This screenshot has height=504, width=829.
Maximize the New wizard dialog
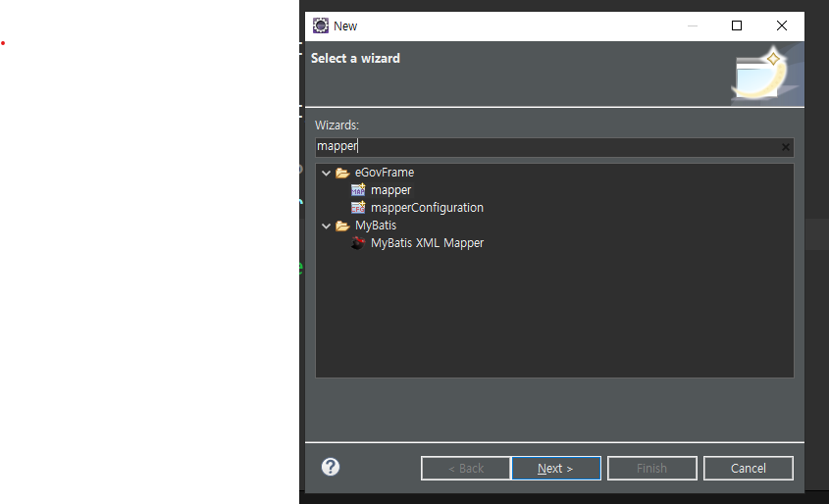(737, 25)
